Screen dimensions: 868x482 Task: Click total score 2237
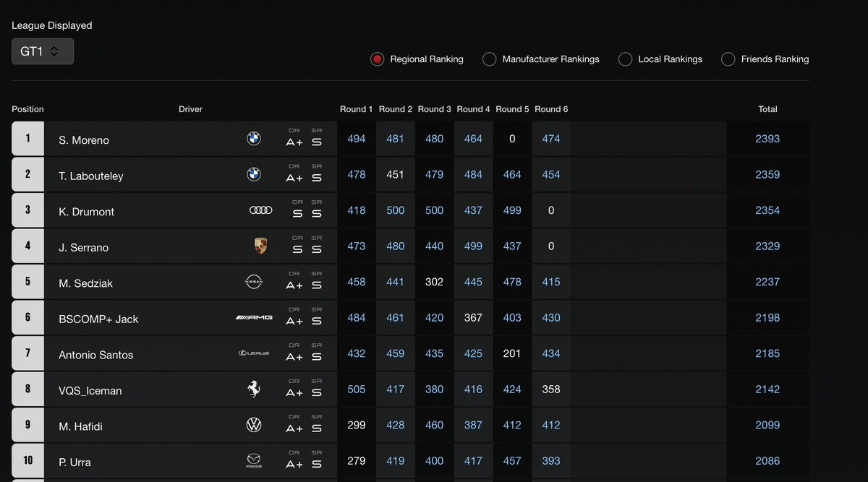pos(767,282)
